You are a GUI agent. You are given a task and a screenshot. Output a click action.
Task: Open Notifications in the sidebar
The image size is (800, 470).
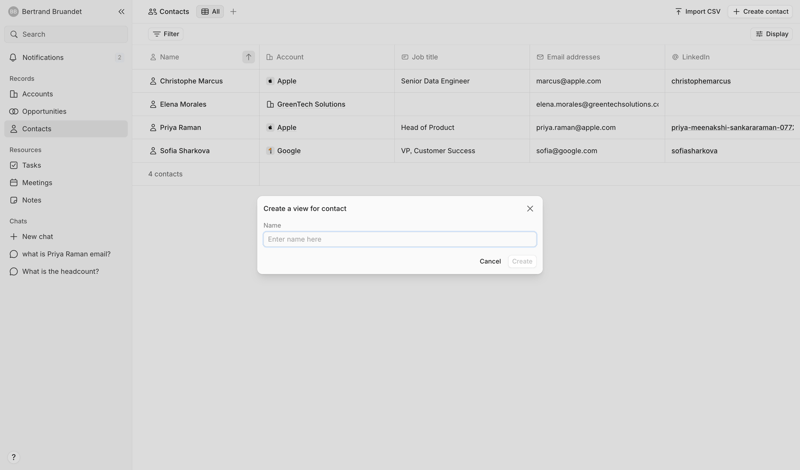tap(66, 58)
